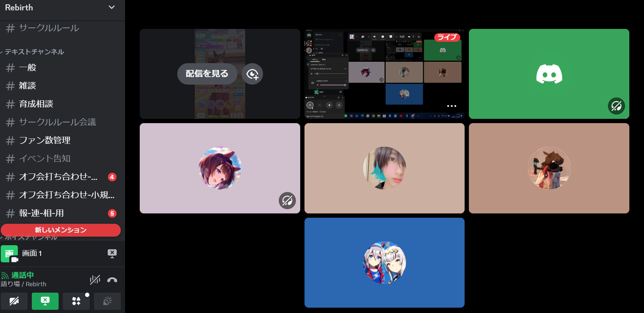This screenshot has width=644, height=313.
Task: Click the 配信を見る watch stream button
Action: pos(207,74)
